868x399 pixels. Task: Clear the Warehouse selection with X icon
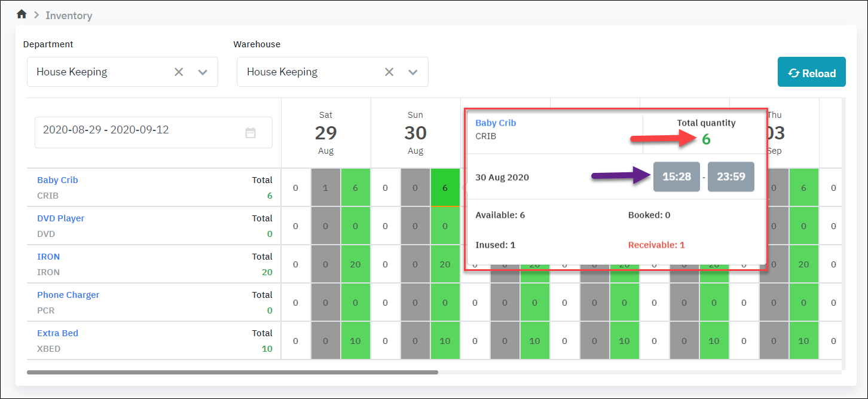click(x=389, y=72)
